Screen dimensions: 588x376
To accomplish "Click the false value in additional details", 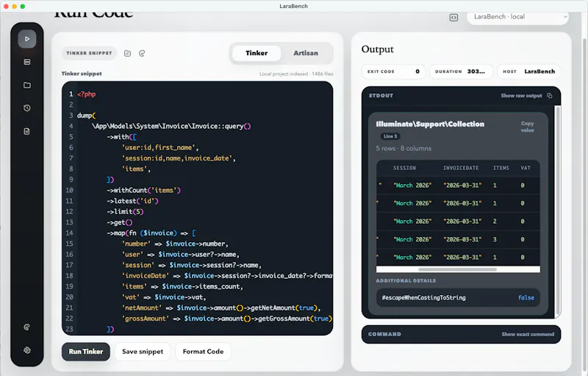I will (526, 297).
